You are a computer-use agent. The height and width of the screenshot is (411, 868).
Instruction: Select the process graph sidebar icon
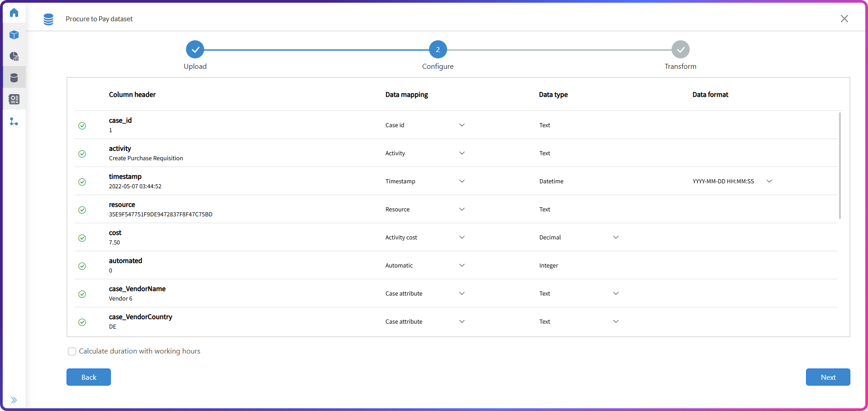(x=14, y=121)
